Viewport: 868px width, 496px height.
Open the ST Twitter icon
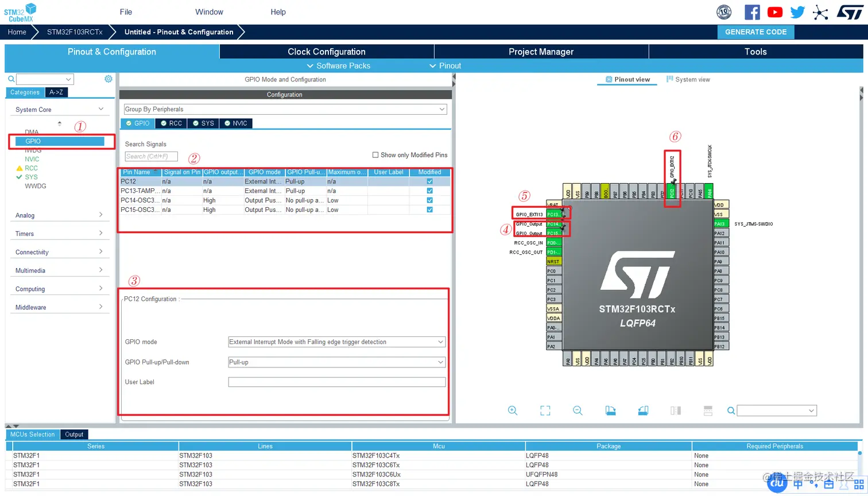(797, 12)
